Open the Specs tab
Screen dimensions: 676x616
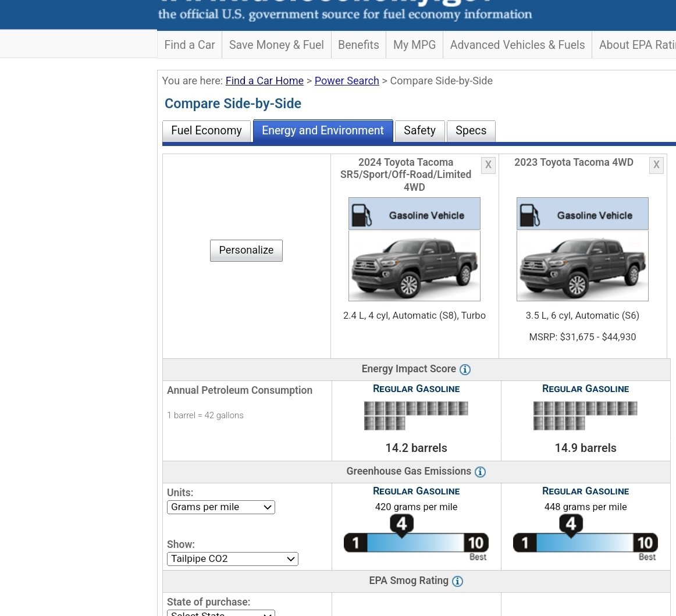click(471, 131)
